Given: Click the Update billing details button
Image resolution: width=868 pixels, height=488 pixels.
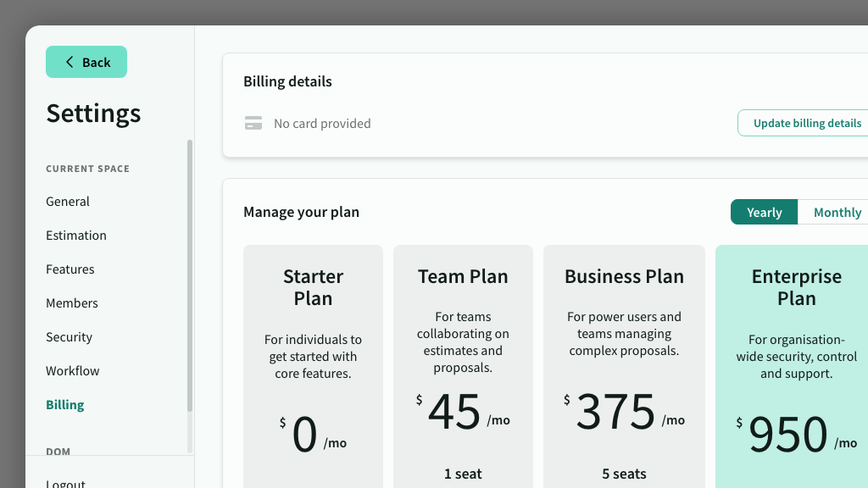Looking at the screenshot, I should [x=806, y=123].
